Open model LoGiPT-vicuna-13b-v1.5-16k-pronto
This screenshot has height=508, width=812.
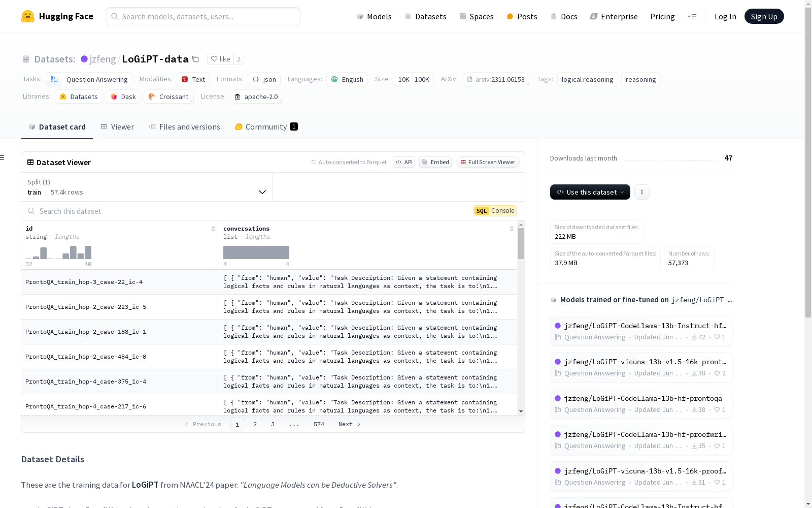[x=641, y=367]
